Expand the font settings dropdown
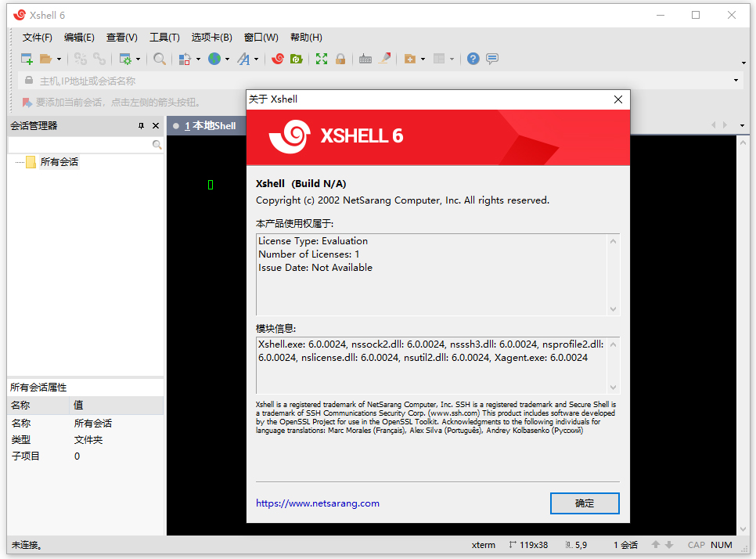 256,59
